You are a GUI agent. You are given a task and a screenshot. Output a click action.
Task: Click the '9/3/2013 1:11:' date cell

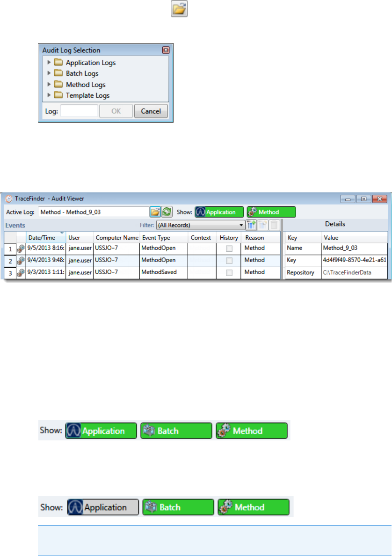point(46,272)
